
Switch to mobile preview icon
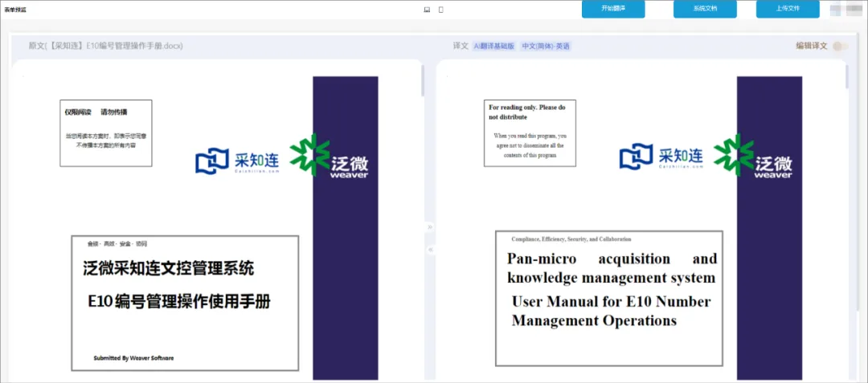tap(440, 10)
